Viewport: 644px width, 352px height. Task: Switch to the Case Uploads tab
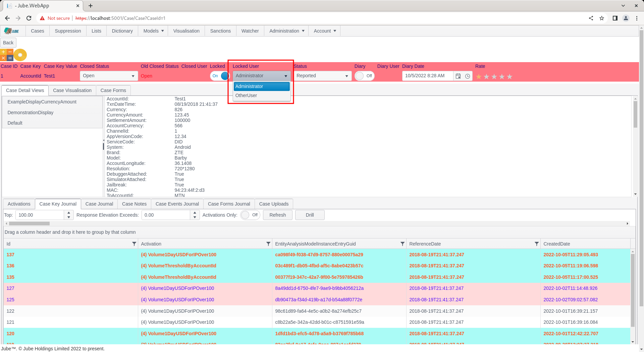(274, 204)
